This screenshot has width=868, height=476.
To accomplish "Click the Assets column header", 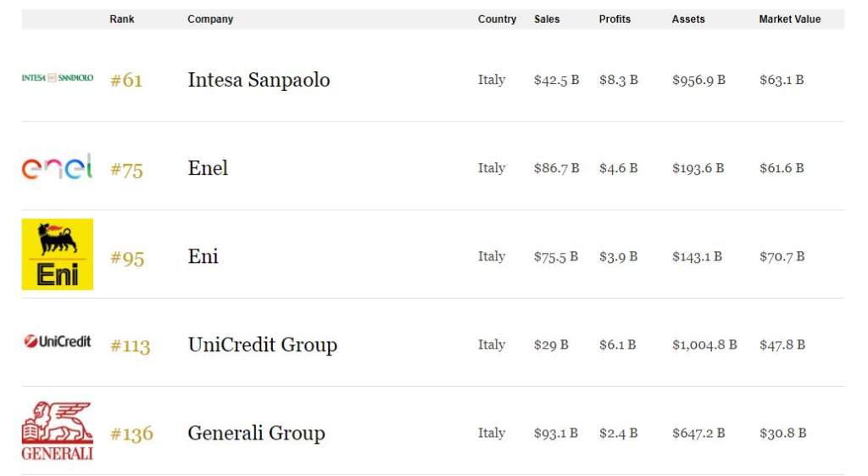I will tap(688, 19).
